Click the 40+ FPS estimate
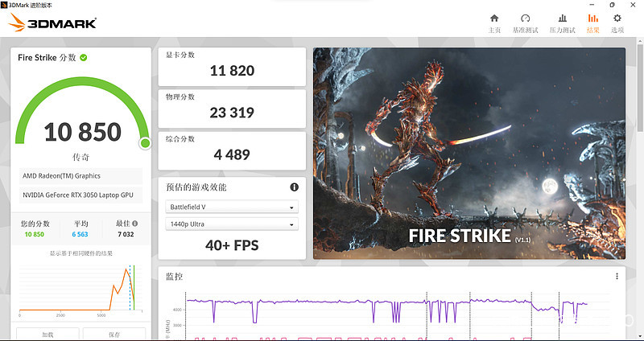 tap(232, 245)
